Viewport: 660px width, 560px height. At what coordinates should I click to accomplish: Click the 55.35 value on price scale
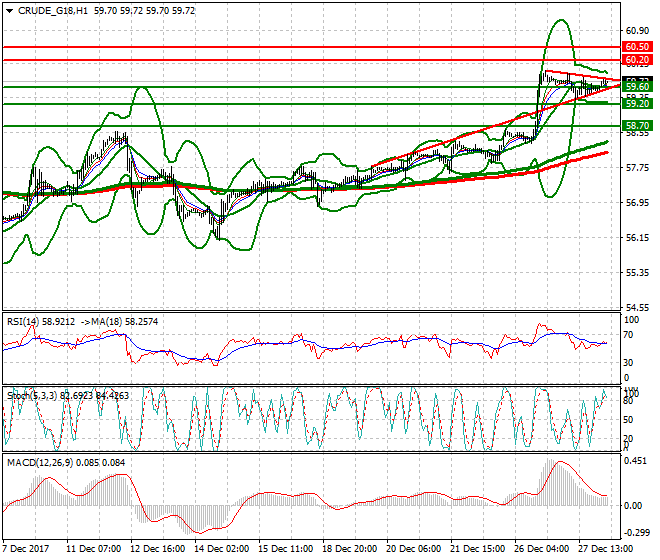[x=637, y=272]
